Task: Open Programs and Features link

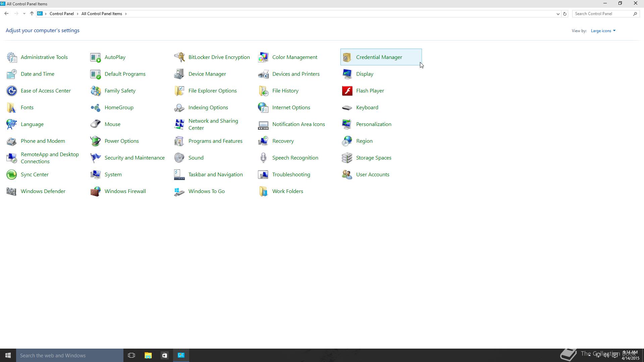Action: 215,141
